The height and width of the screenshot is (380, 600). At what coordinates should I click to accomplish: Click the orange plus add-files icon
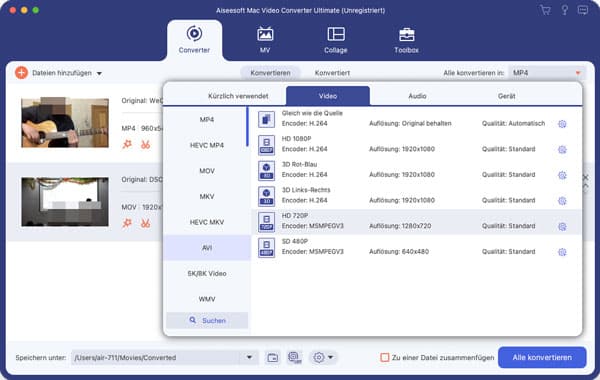pyautogui.click(x=21, y=73)
